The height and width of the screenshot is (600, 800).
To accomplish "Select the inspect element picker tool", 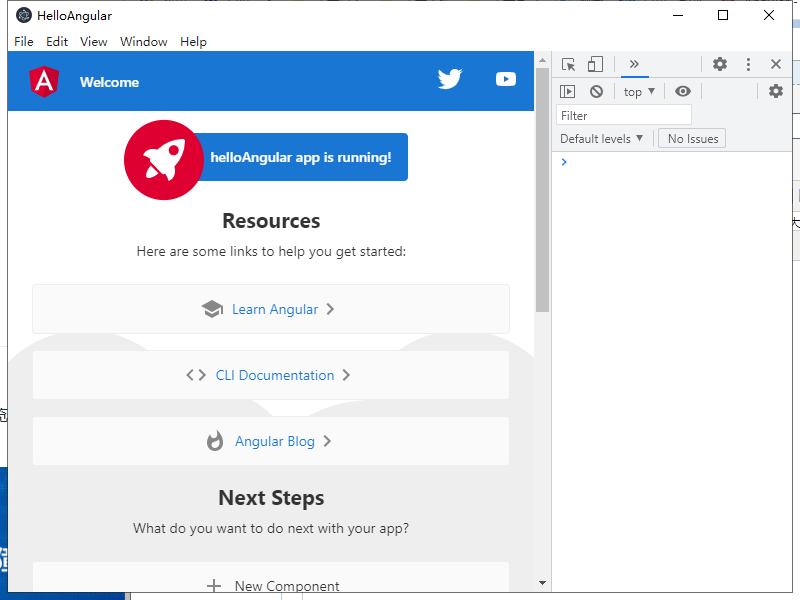I will pyautogui.click(x=568, y=64).
